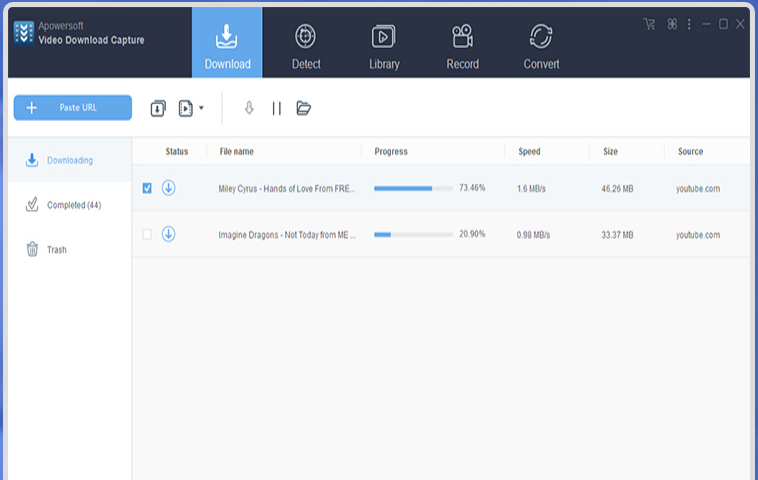Sort by File name column header
758x480 pixels.
(236, 151)
